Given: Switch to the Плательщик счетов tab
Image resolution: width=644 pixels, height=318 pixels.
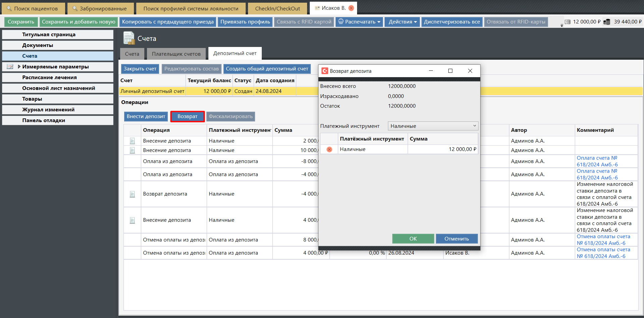Looking at the screenshot, I should point(176,54).
